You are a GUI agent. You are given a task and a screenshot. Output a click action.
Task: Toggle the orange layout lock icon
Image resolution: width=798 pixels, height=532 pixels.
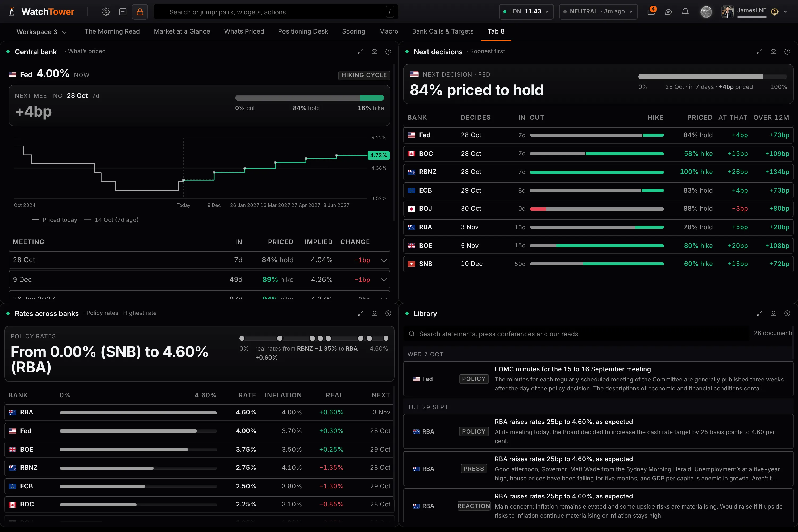tap(140, 12)
